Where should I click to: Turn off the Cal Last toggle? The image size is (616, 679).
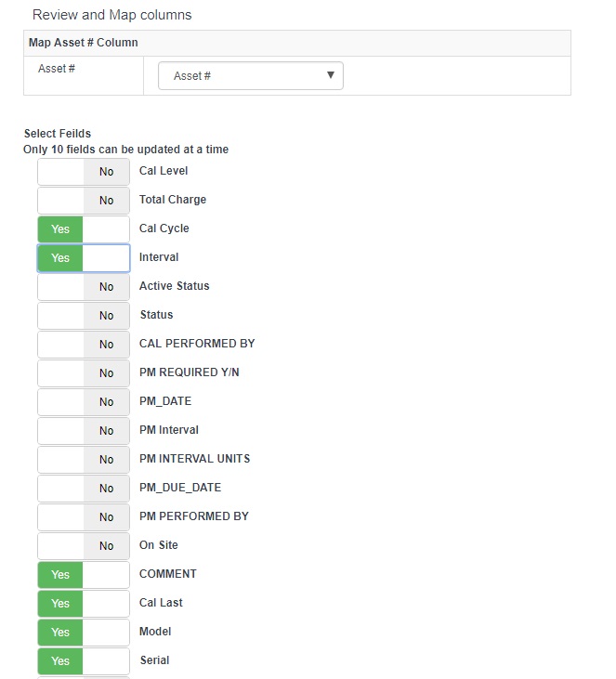coord(84,604)
